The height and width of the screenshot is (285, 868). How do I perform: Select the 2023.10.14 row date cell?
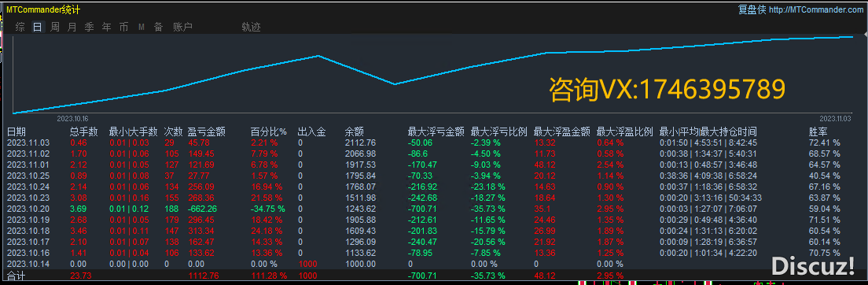point(28,264)
